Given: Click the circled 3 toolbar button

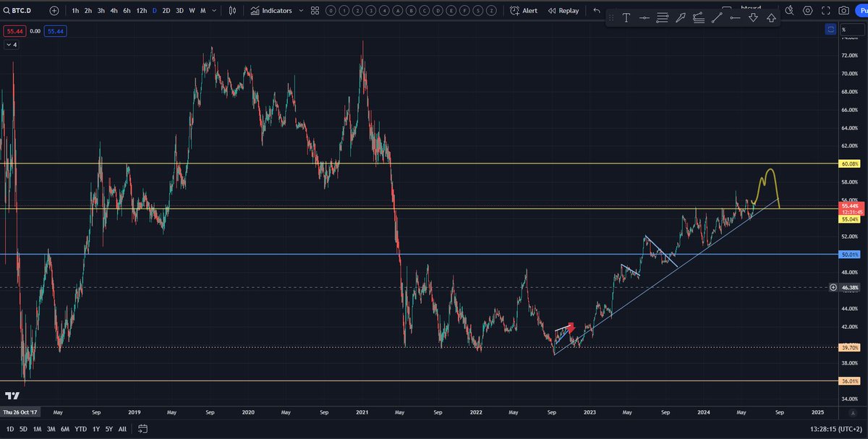Looking at the screenshot, I should [x=370, y=11].
